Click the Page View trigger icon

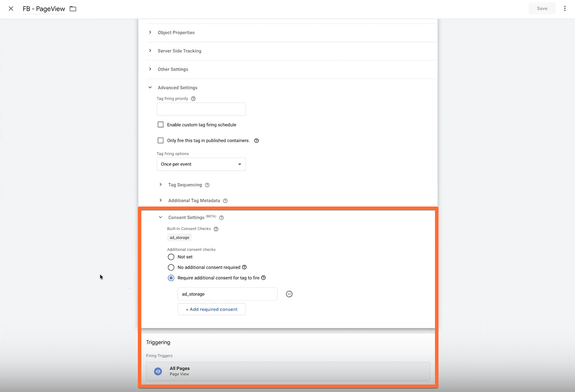pyautogui.click(x=158, y=371)
